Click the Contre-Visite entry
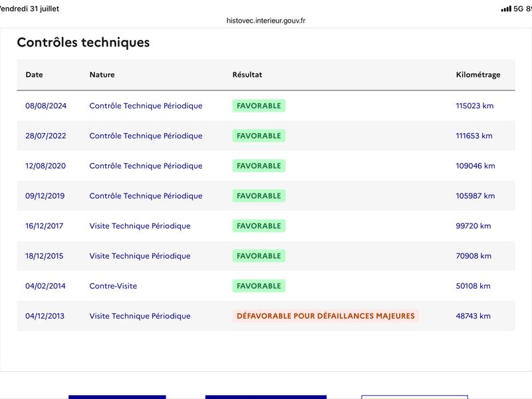 tap(113, 286)
